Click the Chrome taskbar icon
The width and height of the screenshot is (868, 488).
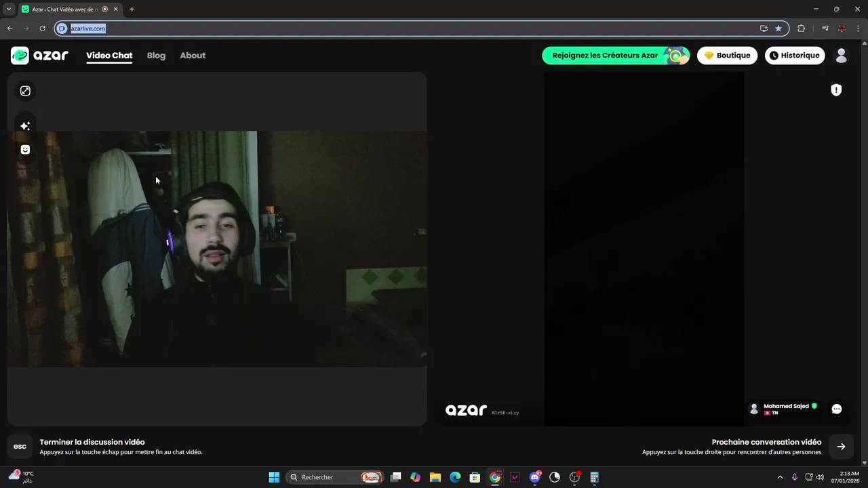(x=495, y=477)
